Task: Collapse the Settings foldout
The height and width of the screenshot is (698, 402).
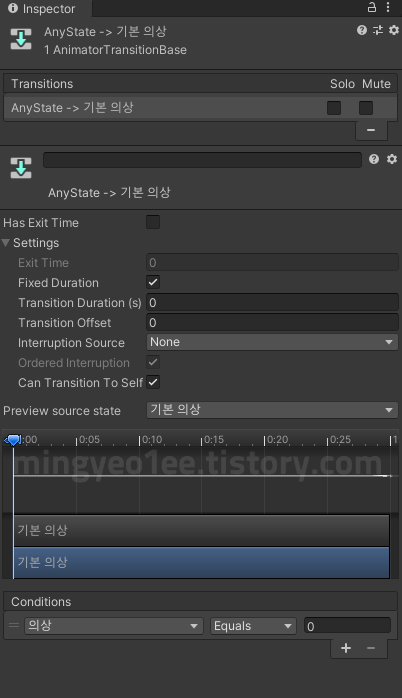Action: (x=6, y=243)
